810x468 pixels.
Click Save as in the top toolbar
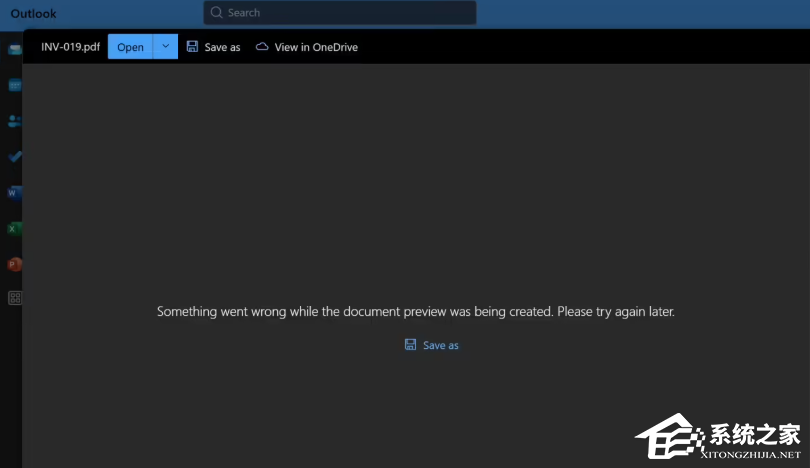click(213, 47)
